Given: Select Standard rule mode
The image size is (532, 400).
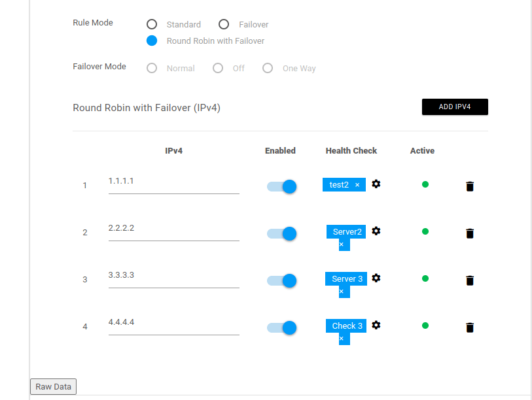Looking at the screenshot, I should click(x=152, y=24).
